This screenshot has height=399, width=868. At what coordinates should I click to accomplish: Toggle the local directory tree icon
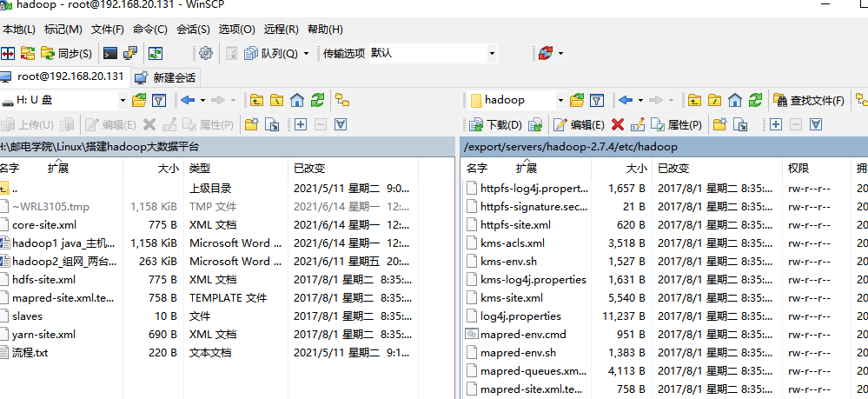[x=342, y=100]
